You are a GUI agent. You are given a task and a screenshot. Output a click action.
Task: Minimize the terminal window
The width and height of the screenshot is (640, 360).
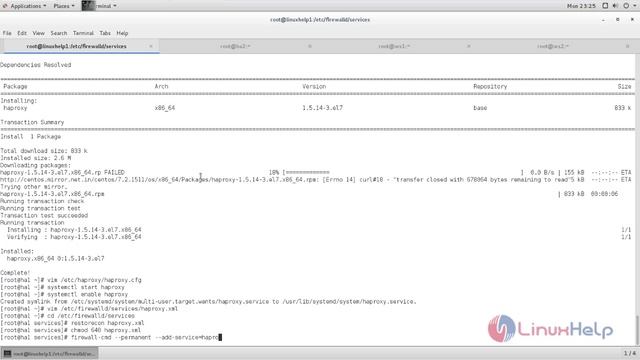(603, 20)
